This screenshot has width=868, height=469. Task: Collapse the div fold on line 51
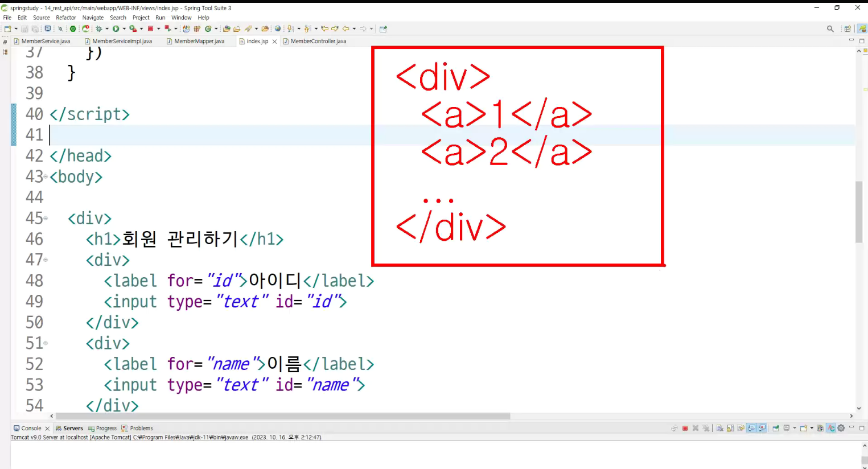(x=46, y=343)
